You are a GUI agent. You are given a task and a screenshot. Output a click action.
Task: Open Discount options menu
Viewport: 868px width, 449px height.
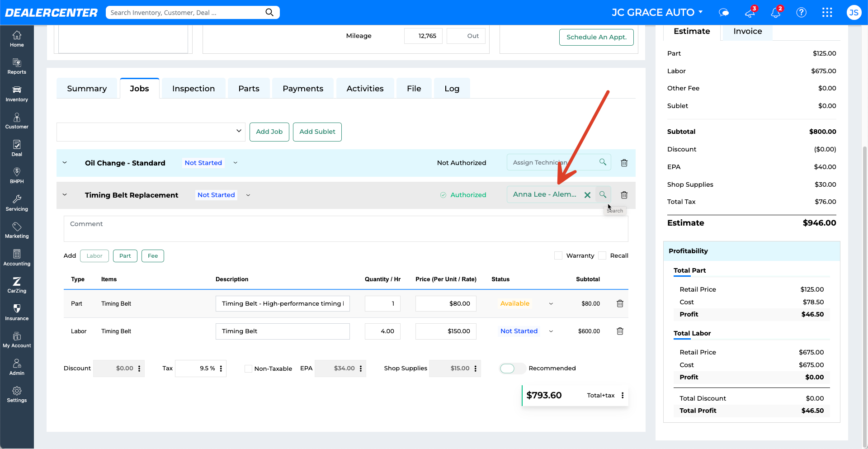(x=139, y=369)
